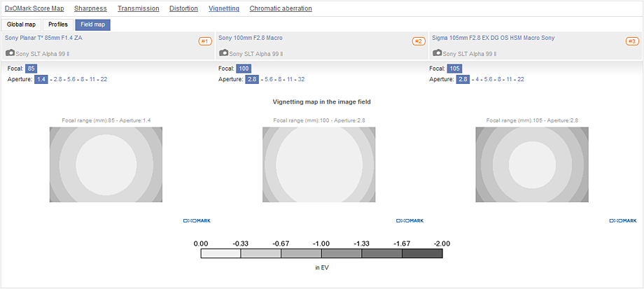Select the Global map view button
644x289 pixels.
(22, 24)
